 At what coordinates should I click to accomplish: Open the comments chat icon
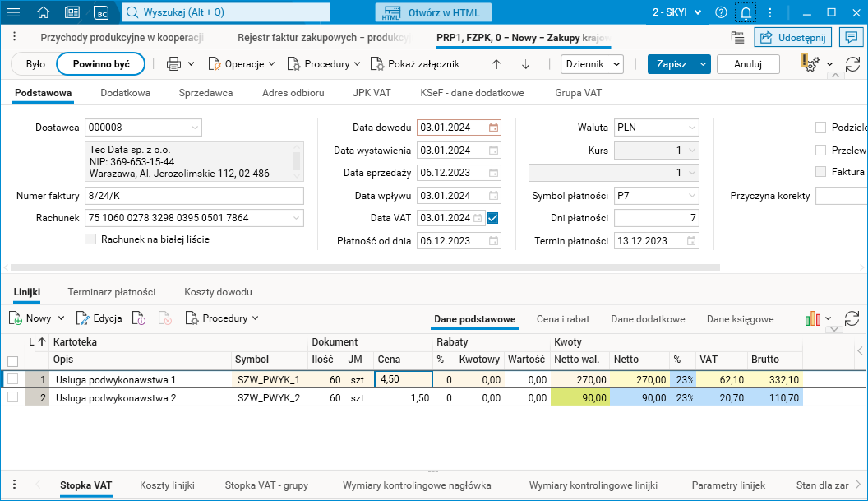[852, 38]
